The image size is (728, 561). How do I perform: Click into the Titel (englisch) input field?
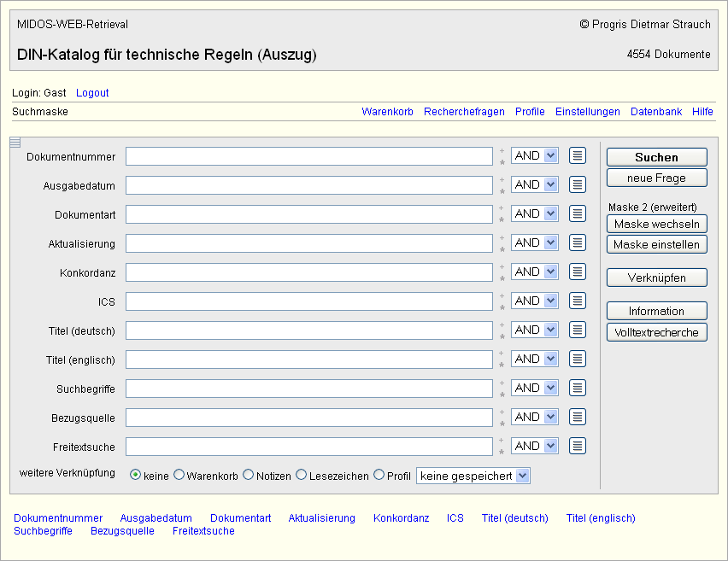pos(309,359)
